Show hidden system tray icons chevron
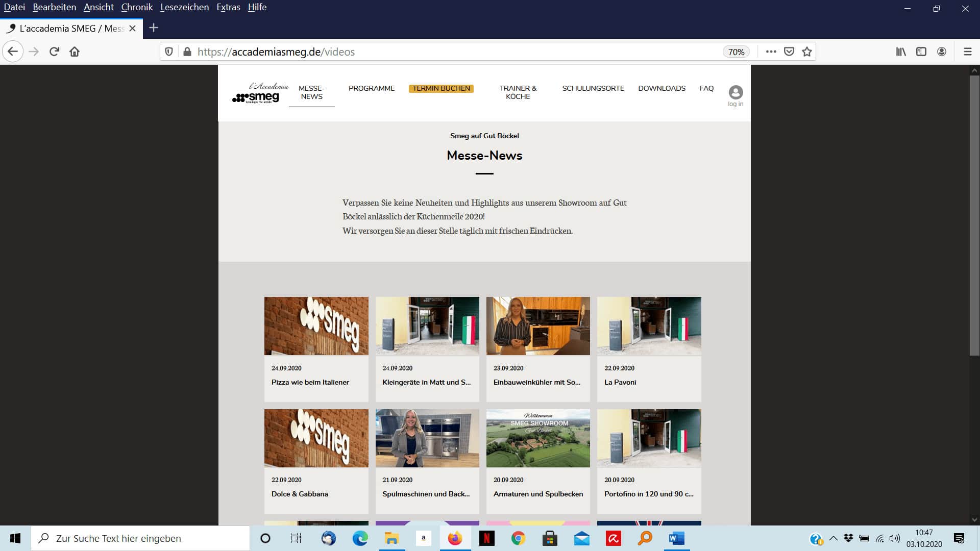 tap(834, 538)
